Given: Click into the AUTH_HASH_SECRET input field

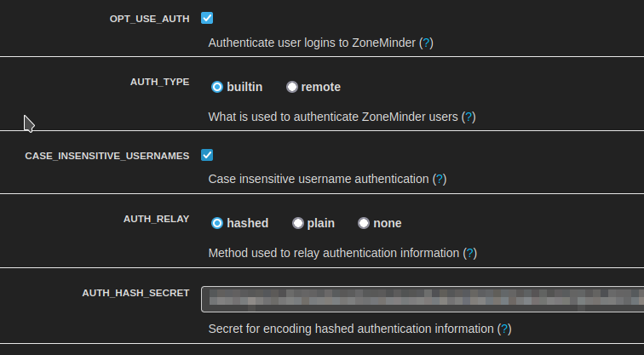Looking at the screenshot, I should [422, 299].
